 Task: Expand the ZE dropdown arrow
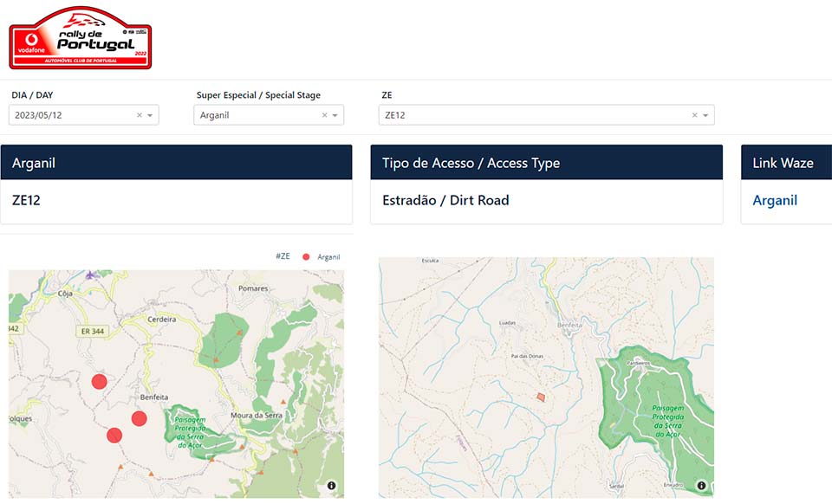[705, 115]
